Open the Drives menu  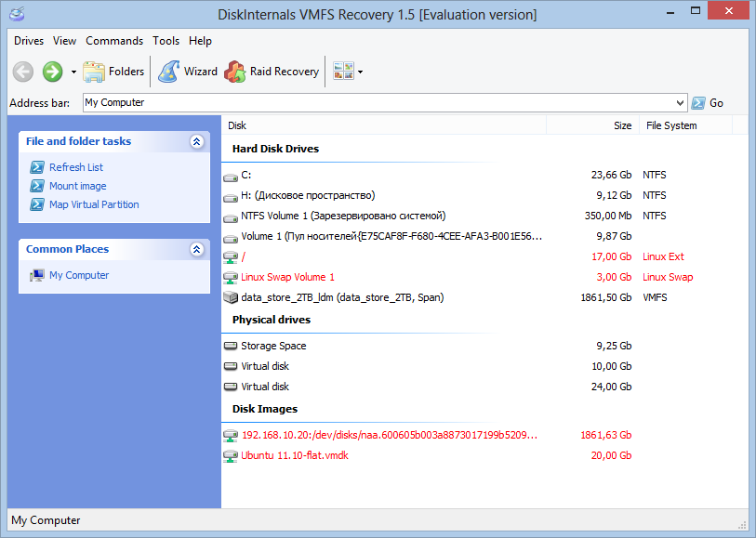pyautogui.click(x=29, y=41)
